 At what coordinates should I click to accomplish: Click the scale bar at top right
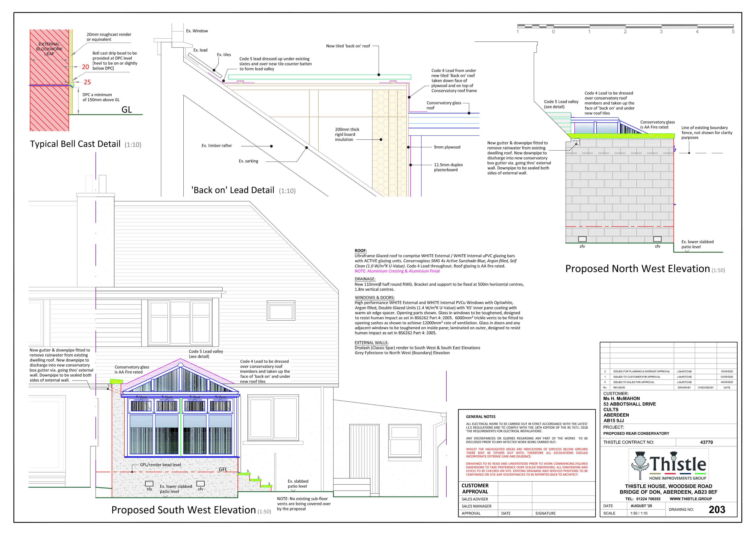pyautogui.click(x=625, y=26)
